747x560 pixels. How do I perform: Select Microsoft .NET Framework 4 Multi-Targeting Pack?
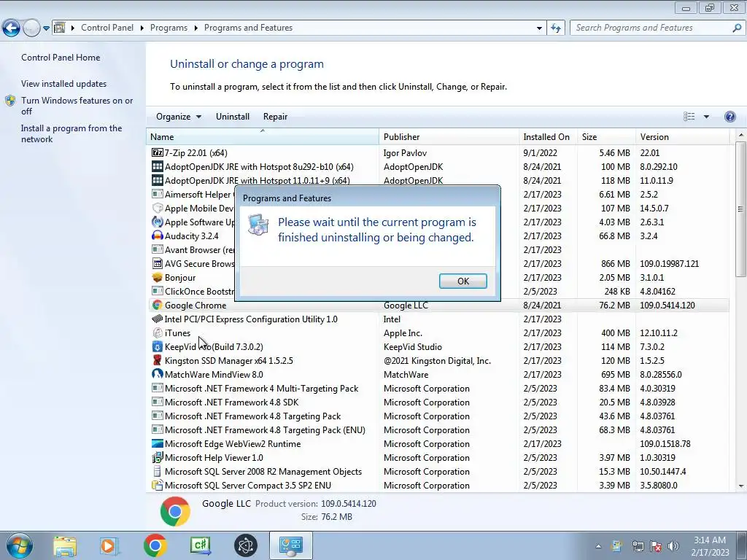coord(438,388)
